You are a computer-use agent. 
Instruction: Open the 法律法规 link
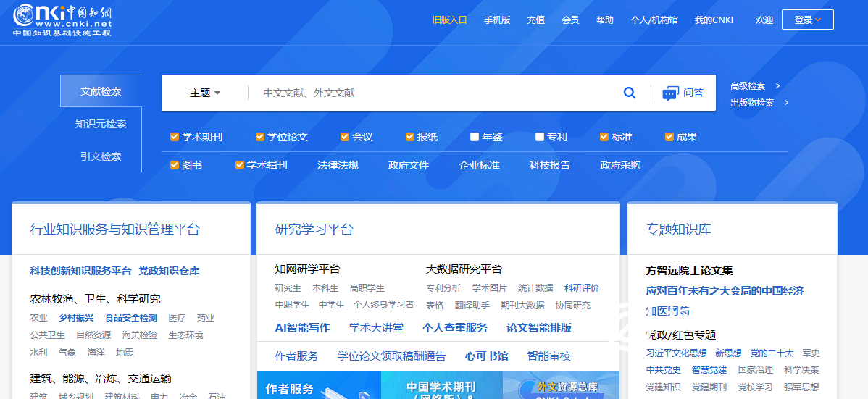tap(338, 165)
